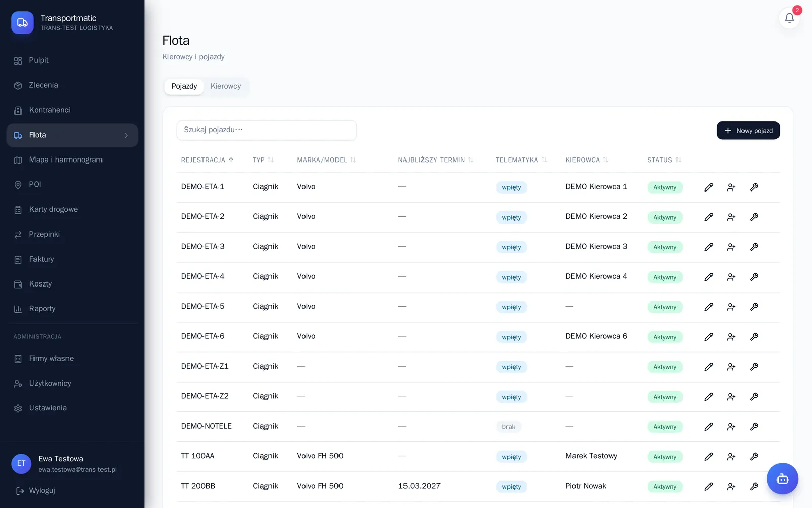
Task: Open Zlecenia in the sidebar
Action: (x=72, y=85)
